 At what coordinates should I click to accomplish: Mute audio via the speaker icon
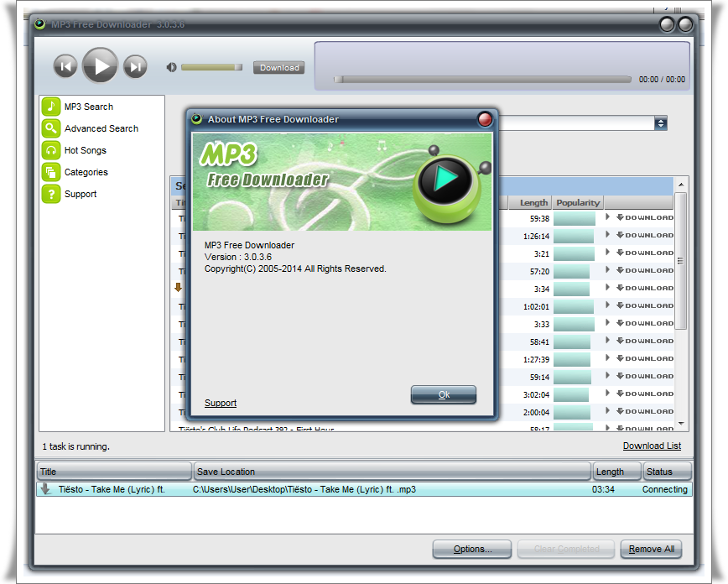tap(171, 67)
